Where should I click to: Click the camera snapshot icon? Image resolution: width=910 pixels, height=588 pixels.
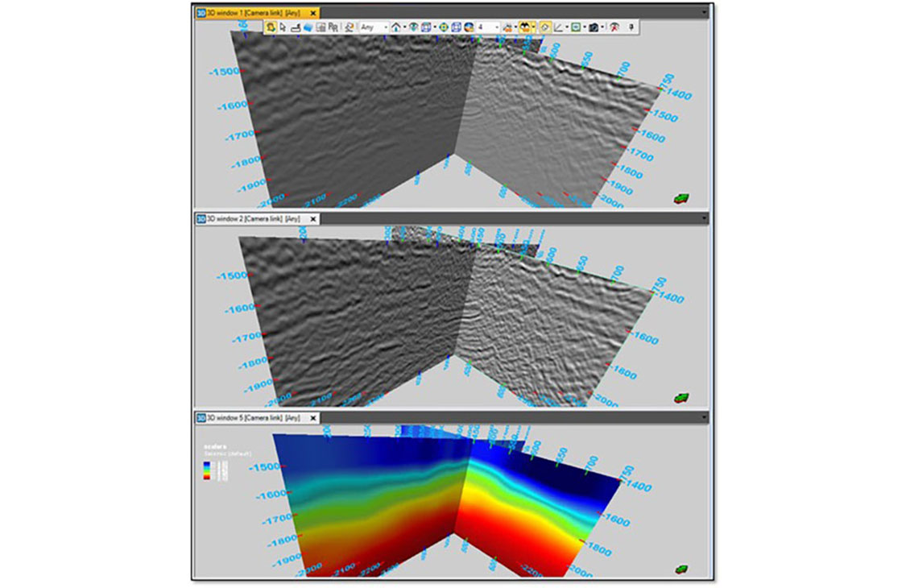tap(593, 27)
